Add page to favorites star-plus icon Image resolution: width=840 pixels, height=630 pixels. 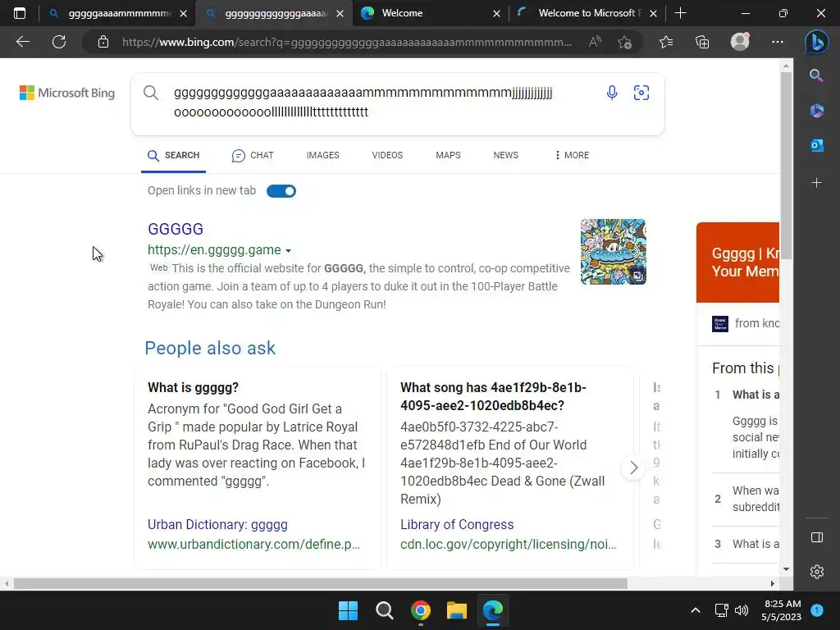pos(624,42)
